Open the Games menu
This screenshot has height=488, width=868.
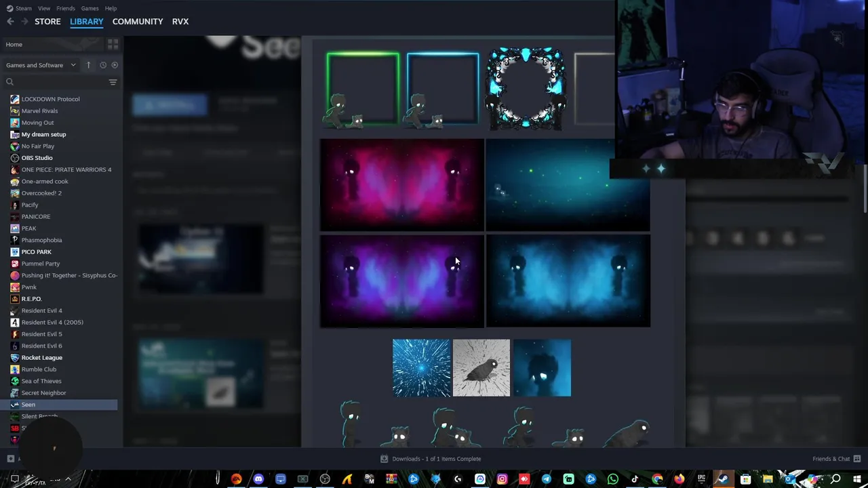(x=90, y=8)
